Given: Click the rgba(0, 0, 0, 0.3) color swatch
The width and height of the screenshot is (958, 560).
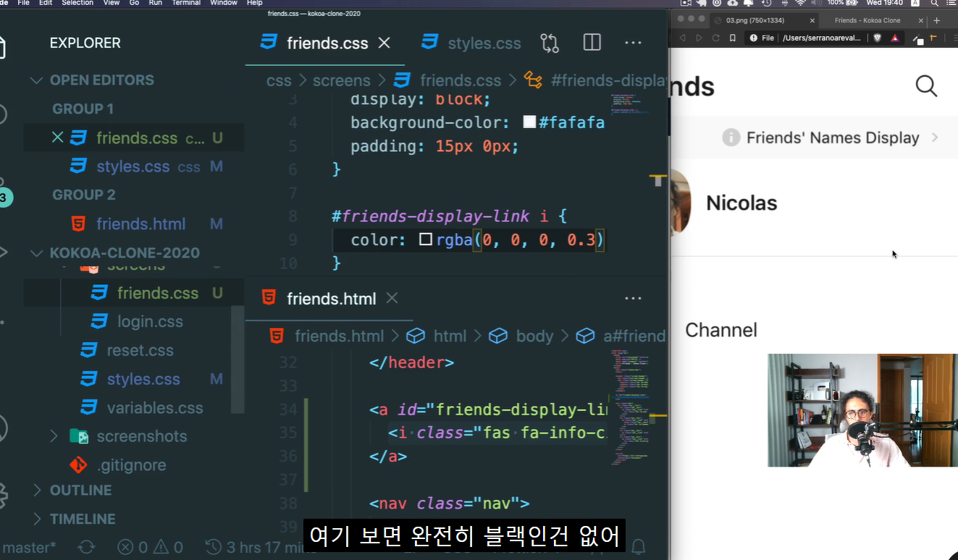Looking at the screenshot, I should tap(426, 239).
